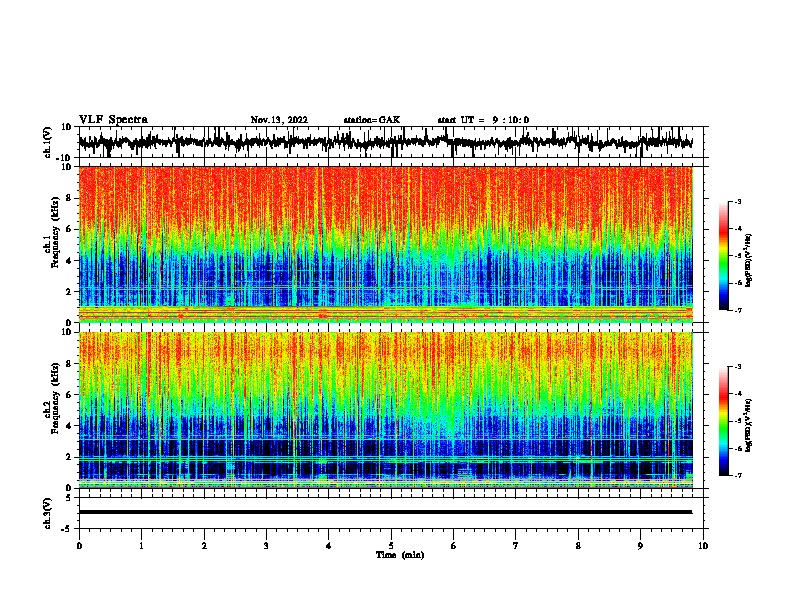Image resolution: width=792 pixels, height=612 pixels.
Task: Click the ch.1 color scale log(PSD) units label
Action: point(749,260)
